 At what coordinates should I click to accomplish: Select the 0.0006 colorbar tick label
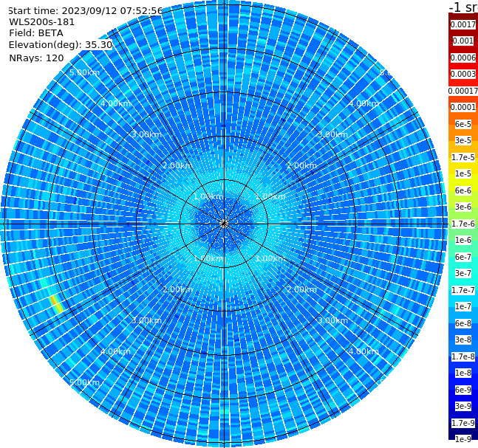[x=463, y=58]
